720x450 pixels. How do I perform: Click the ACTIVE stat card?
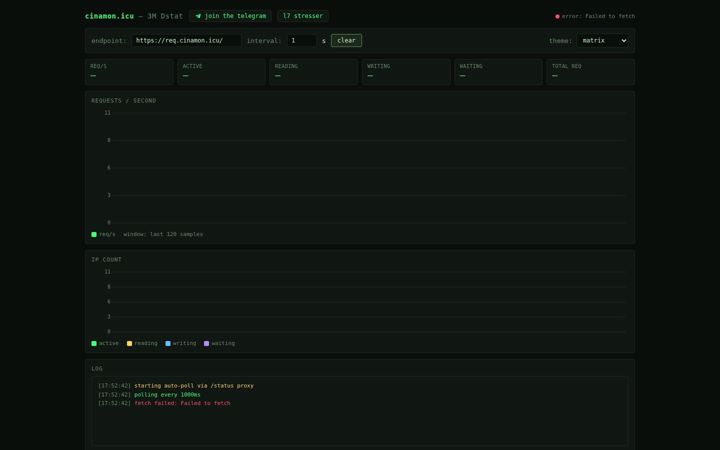[x=221, y=72]
